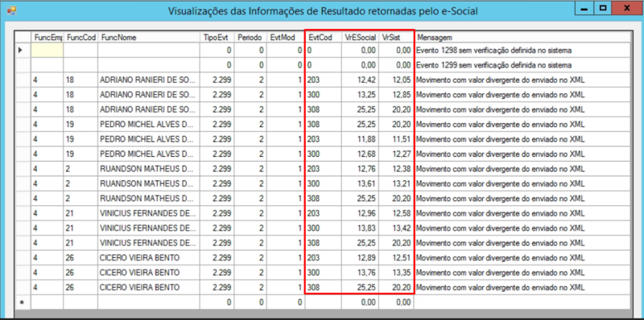Click VrSist value 12,85

[x=401, y=95]
